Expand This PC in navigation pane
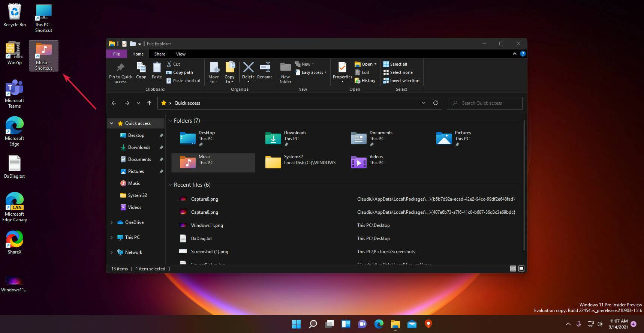 click(x=111, y=237)
